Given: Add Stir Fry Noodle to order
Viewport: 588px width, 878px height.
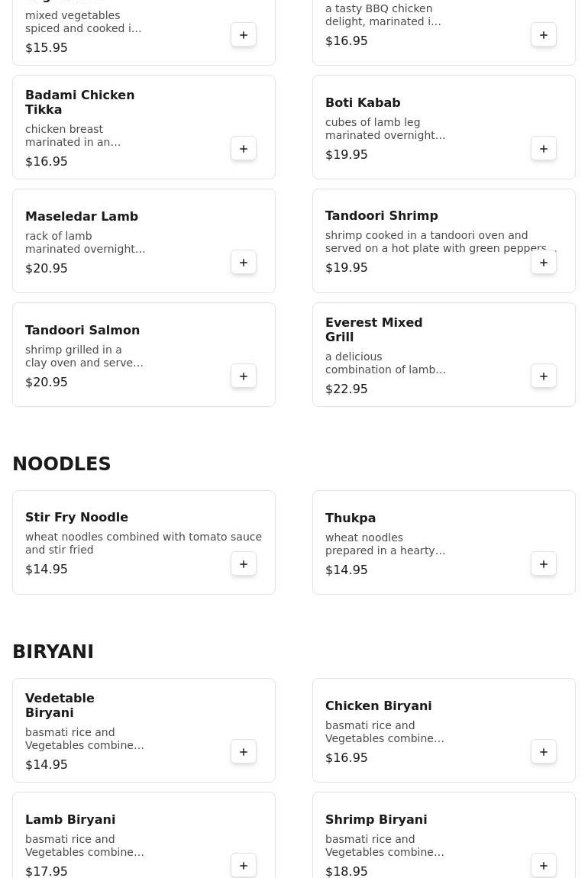Looking at the screenshot, I should pyautogui.click(x=244, y=564).
